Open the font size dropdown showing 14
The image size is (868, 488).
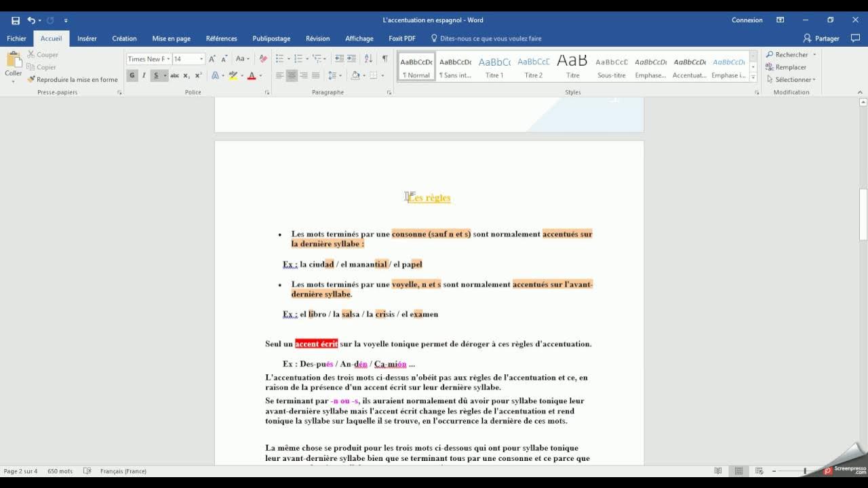[201, 59]
